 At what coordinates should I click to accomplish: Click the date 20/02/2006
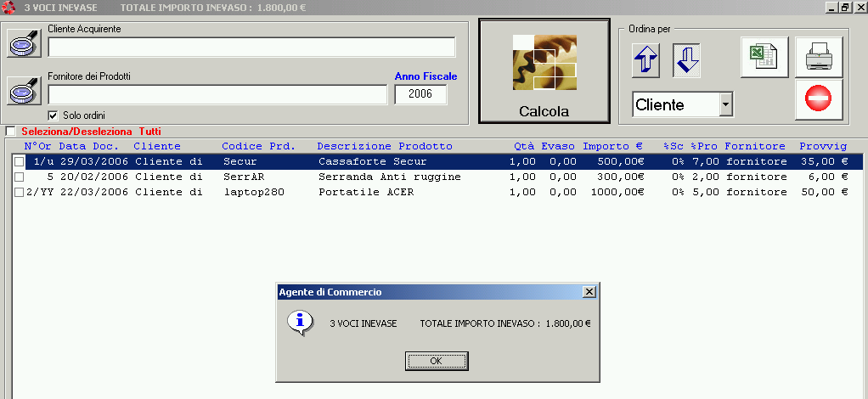(x=94, y=177)
